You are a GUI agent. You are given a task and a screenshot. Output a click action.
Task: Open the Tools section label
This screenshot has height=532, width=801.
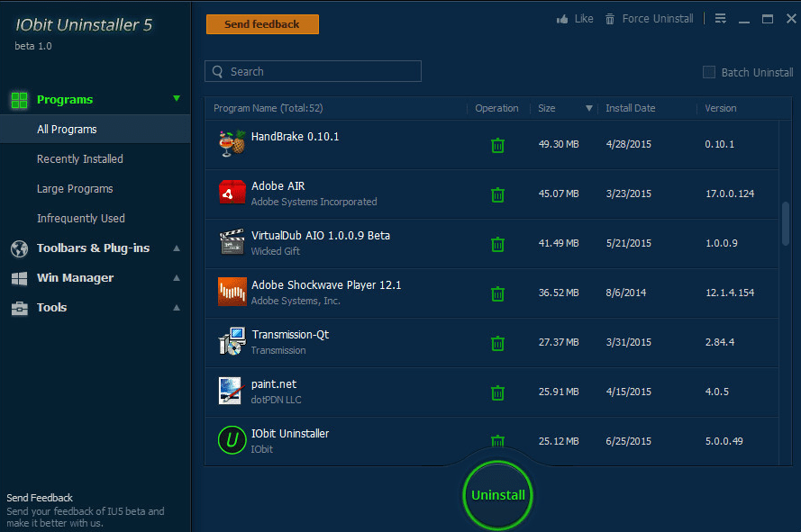point(51,307)
